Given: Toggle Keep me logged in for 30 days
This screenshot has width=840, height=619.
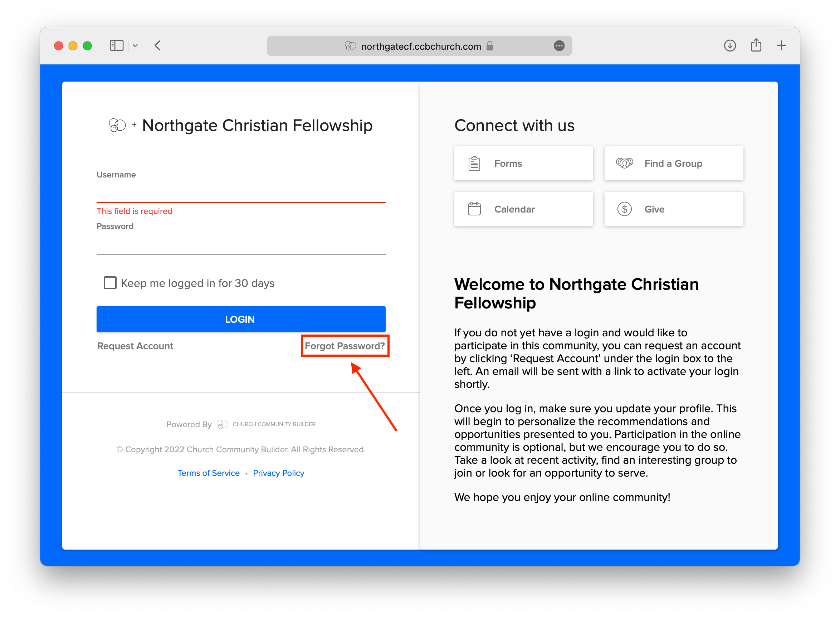Looking at the screenshot, I should click(109, 282).
